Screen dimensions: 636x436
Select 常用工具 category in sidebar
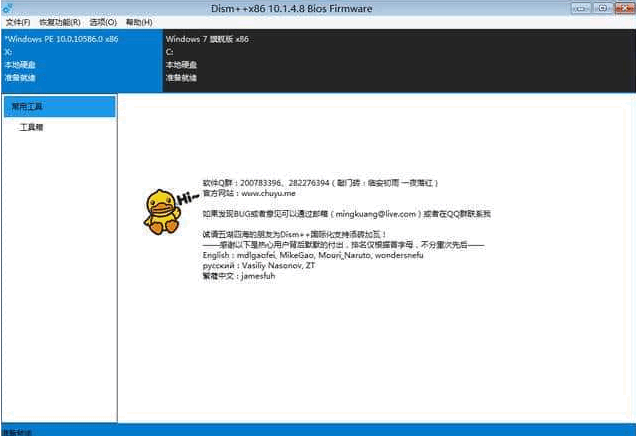[60, 107]
